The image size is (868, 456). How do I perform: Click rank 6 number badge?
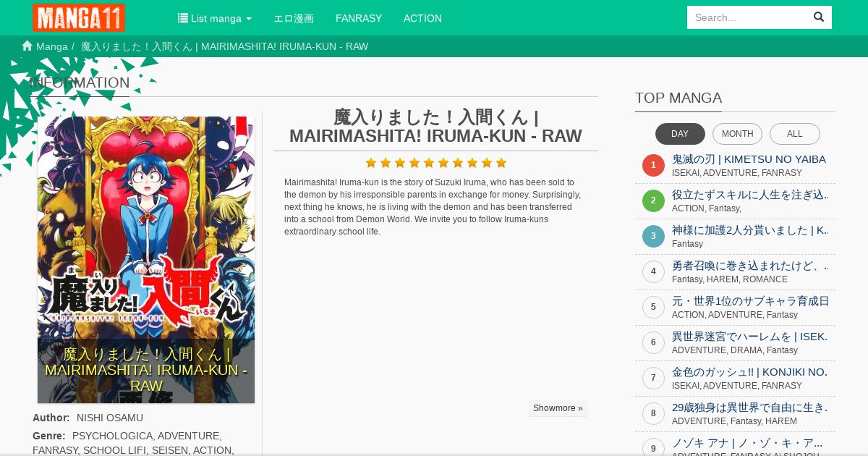click(x=653, y=342)
